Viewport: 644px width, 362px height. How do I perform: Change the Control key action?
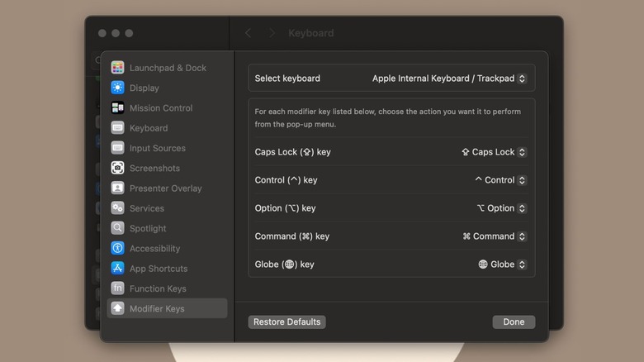pyautogui.click(x=500, y=180)
